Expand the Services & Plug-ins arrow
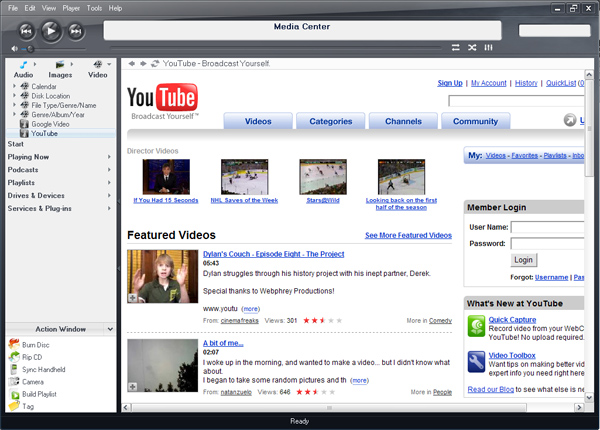The width and height of the screenshot is (600, 430). pos(109,208)
